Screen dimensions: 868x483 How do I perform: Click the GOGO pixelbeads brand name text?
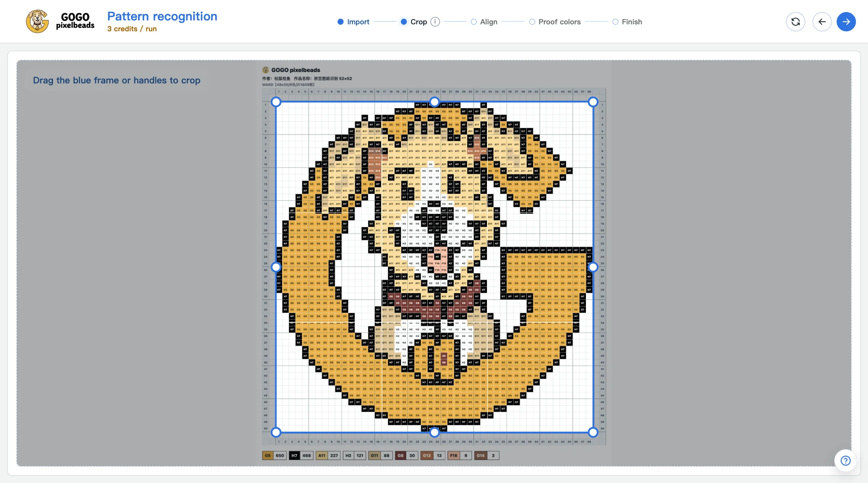tap(75, 21)
